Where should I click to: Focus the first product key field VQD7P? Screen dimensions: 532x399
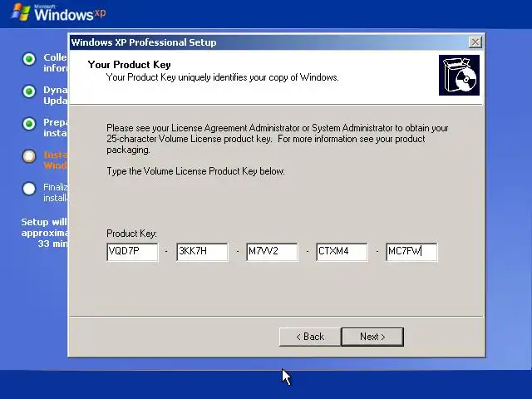point(132,251)
